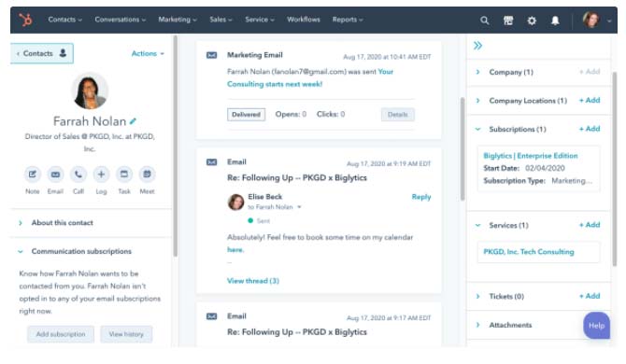Screen dimensions: 626x364
Task: Open Biglytics | Enterprise Edition subscription
Action: click(531, 156)
